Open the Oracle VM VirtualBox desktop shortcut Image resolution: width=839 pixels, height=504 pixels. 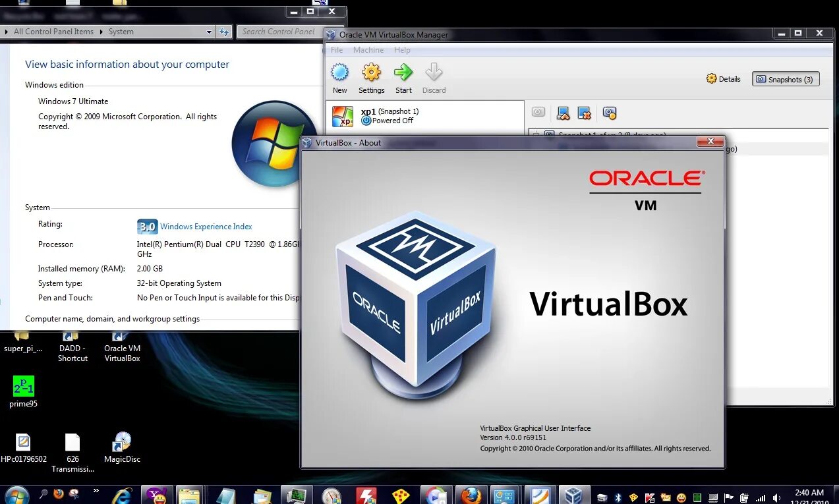pyautogui.click(x=122, y=347)
